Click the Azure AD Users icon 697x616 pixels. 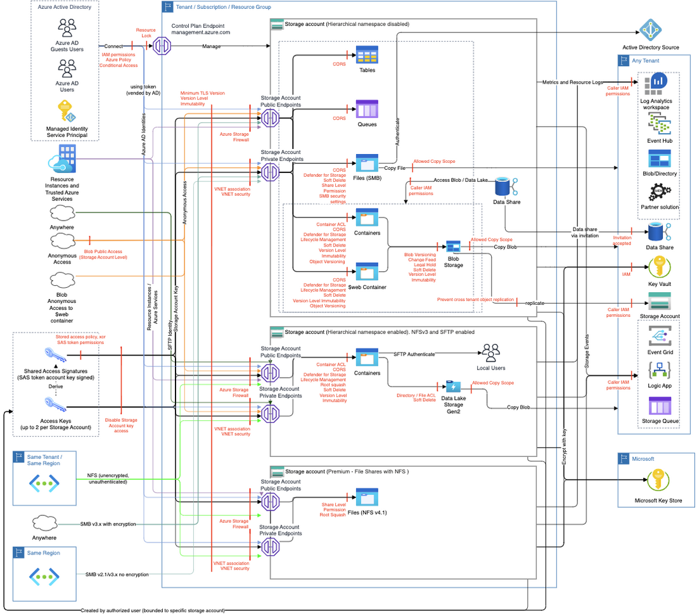coord(67,68)
